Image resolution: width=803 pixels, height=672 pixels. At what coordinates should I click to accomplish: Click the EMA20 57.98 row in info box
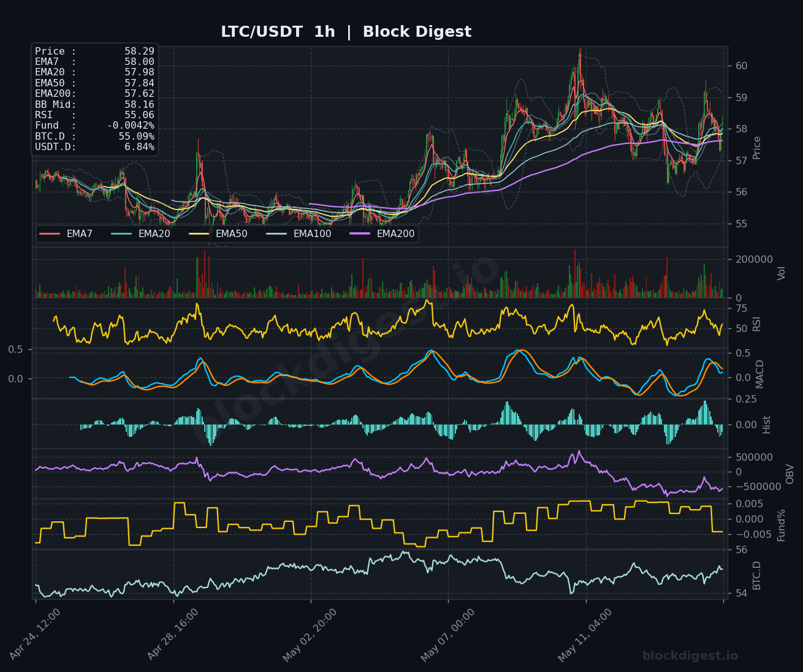(94, 72)
